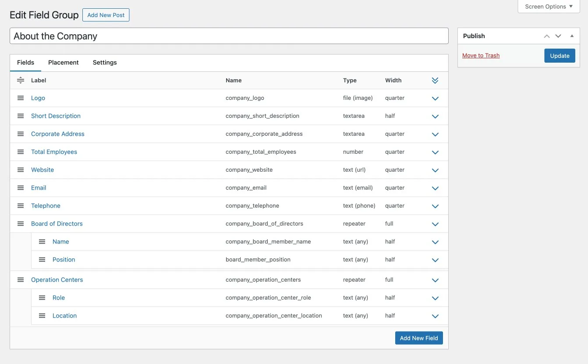Click the drag handle for Total Employees

21,152
